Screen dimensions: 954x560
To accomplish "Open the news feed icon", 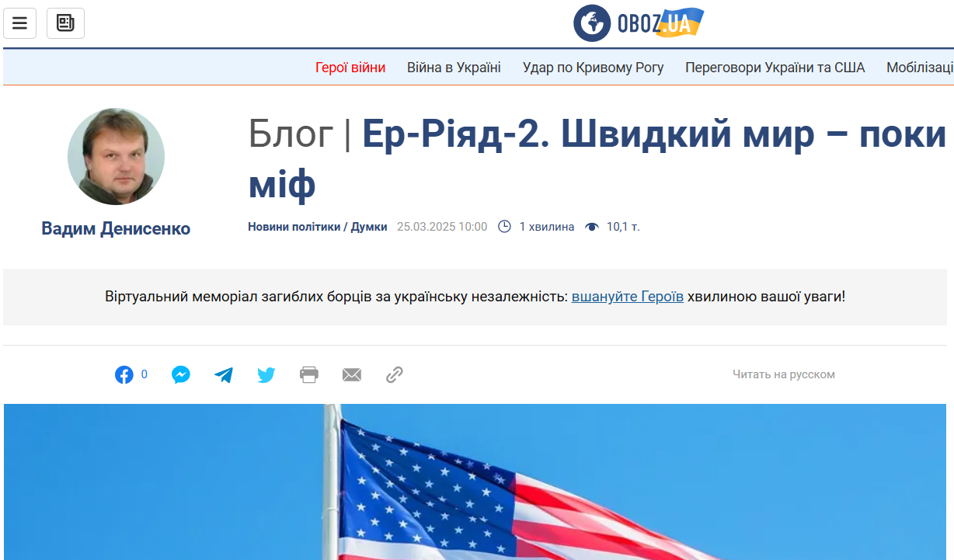I will [65, 23].
